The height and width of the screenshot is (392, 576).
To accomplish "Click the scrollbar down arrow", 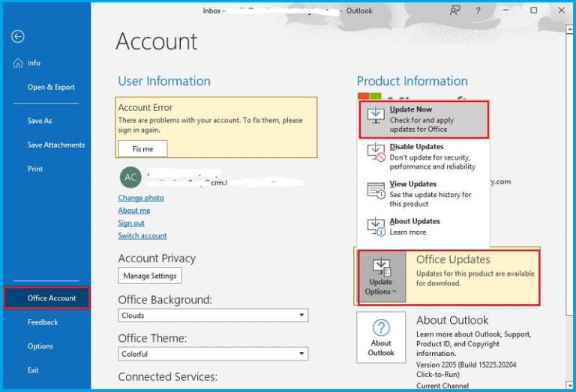I will [x=570, y=385].
